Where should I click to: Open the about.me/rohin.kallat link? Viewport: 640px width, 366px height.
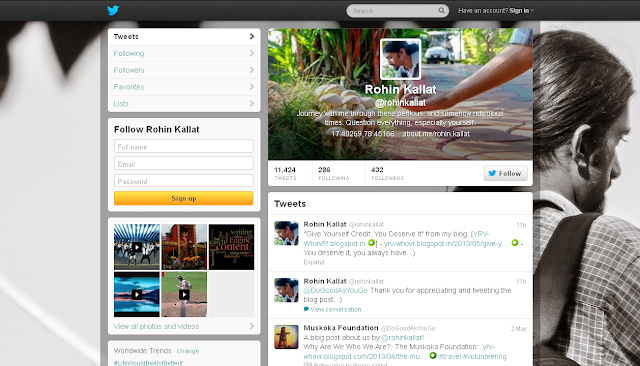coord(436,134)
